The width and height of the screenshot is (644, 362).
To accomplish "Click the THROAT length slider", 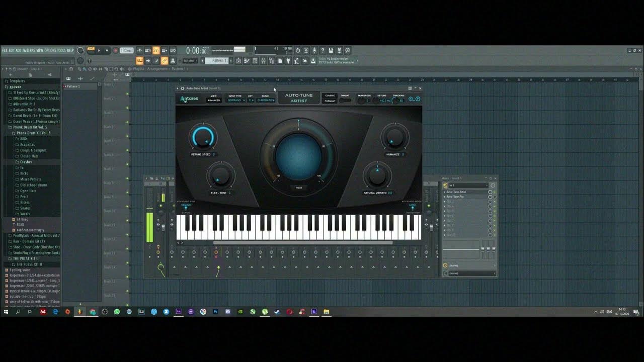I will click(x=345, y=100).
